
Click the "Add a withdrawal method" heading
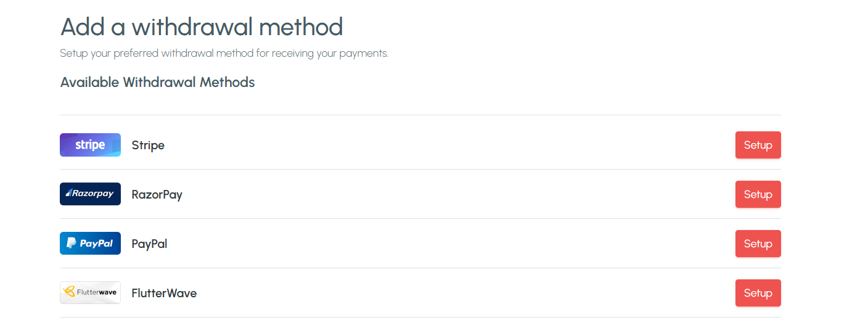click(x=201, y=27)
